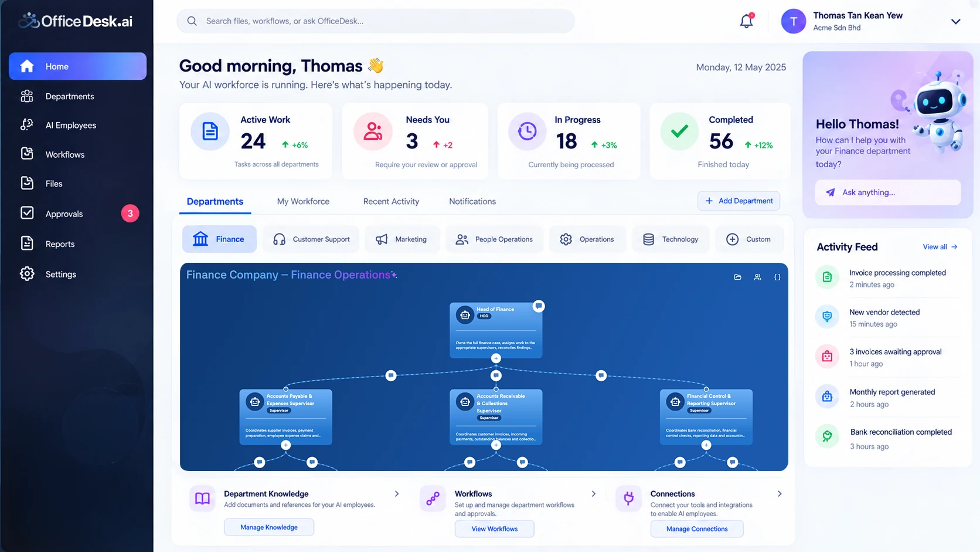980x552 pixels.
Task: Switch to the Recent Activity tab
Action: coord(391,201)
